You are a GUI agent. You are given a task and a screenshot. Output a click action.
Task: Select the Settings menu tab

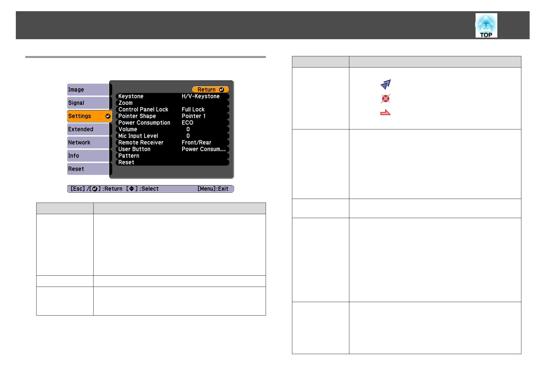pos(89,116)
